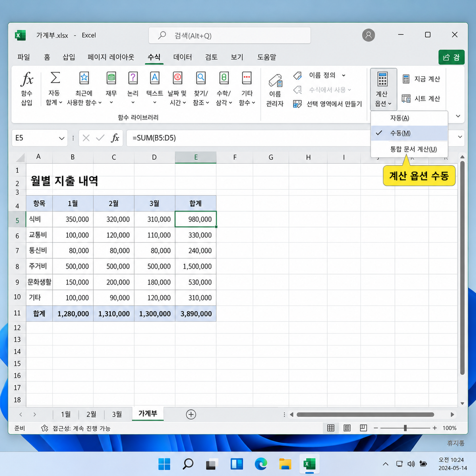Screen dimensions: 476x476
Task: Switch to the 3월 sheet tab
Action: 117,414
